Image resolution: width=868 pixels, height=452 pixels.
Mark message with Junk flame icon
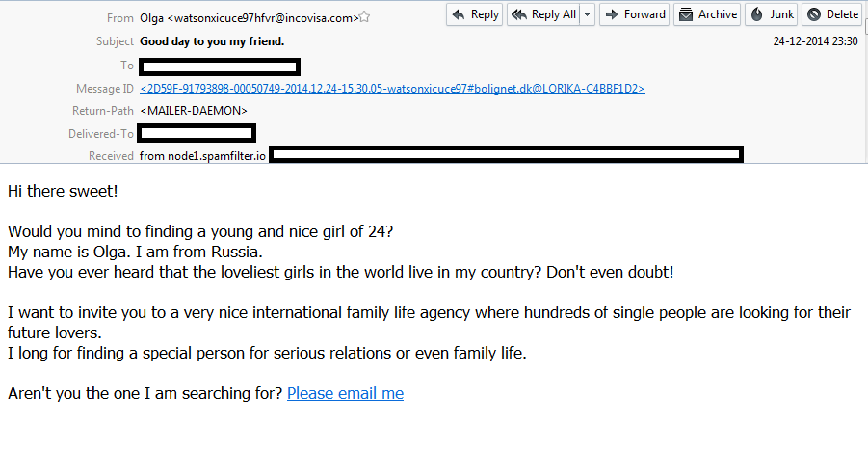[x=757, y=14]
